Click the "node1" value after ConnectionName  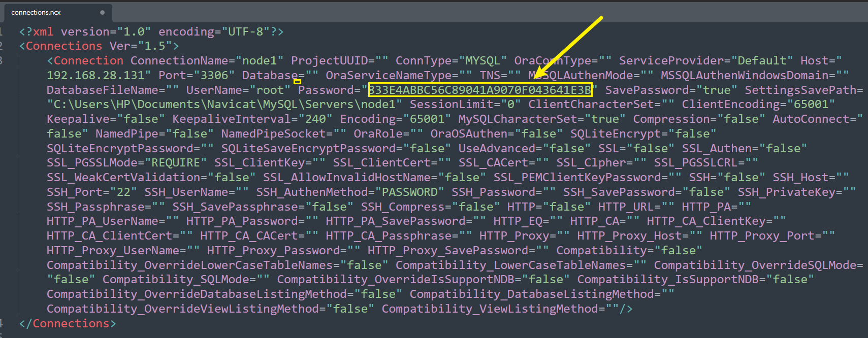point(260,60)
